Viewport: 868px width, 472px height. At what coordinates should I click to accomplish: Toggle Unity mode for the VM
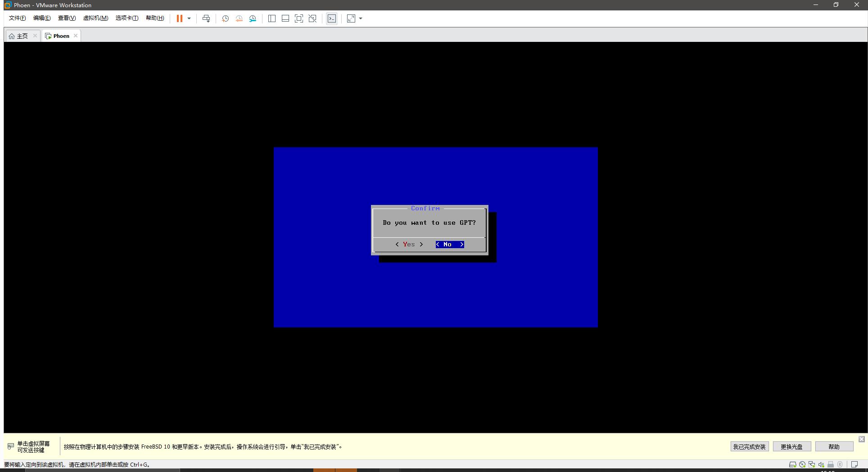point(312,18)
